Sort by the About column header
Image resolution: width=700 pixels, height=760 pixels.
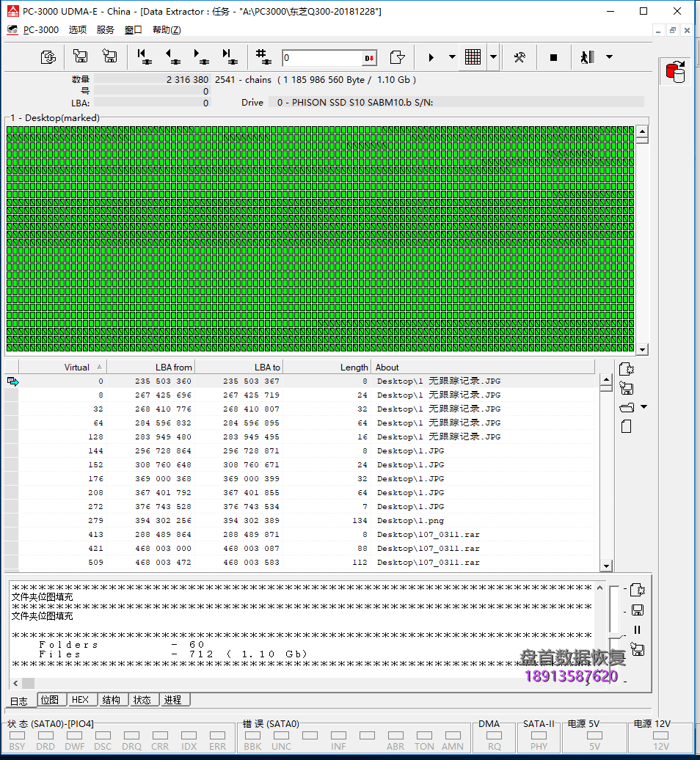coord(483,367)
